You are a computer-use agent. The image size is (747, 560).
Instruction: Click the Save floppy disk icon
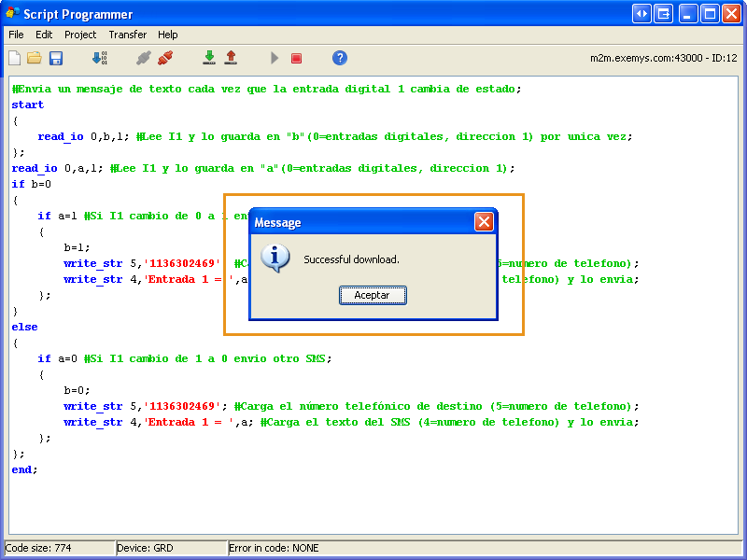56,58
